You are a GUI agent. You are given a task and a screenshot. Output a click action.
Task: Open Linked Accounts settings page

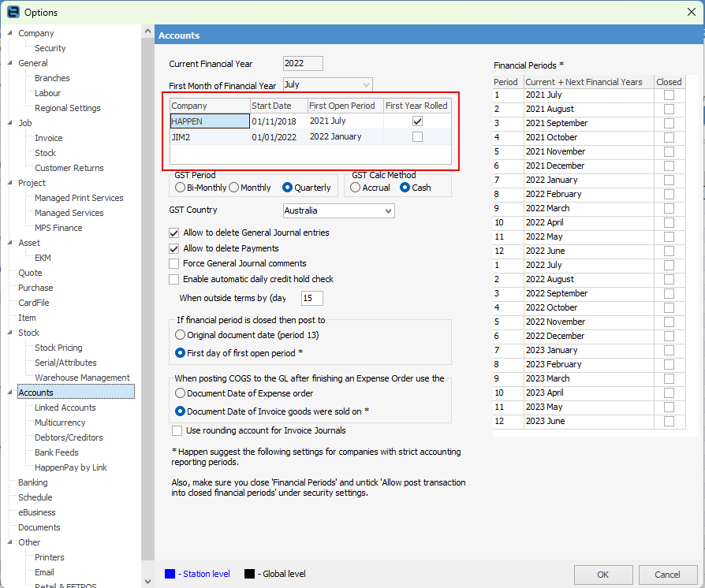65,408
